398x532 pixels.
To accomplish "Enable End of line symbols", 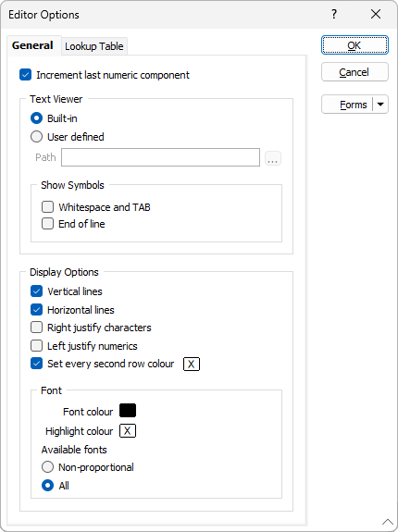I will [47, 224].
